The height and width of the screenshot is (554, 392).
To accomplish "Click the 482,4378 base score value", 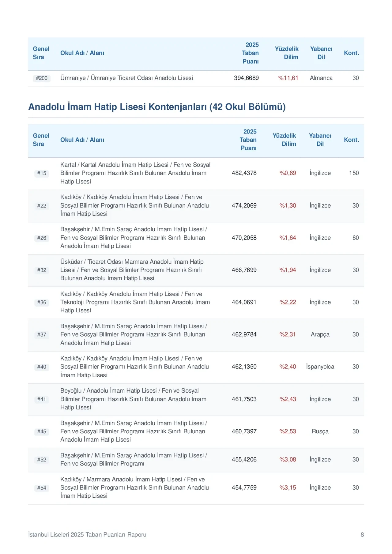I will tap(244, 173).
